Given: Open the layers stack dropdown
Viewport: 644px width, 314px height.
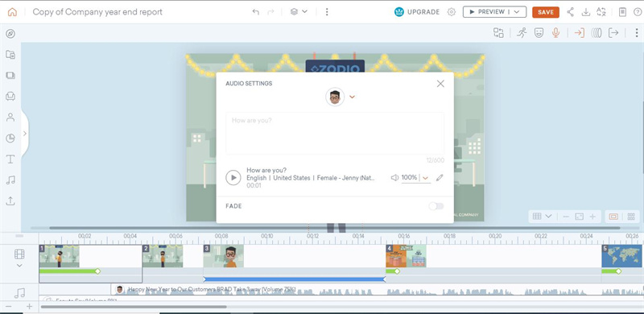Looking at the screenshot, I should [x=299, y=11].
